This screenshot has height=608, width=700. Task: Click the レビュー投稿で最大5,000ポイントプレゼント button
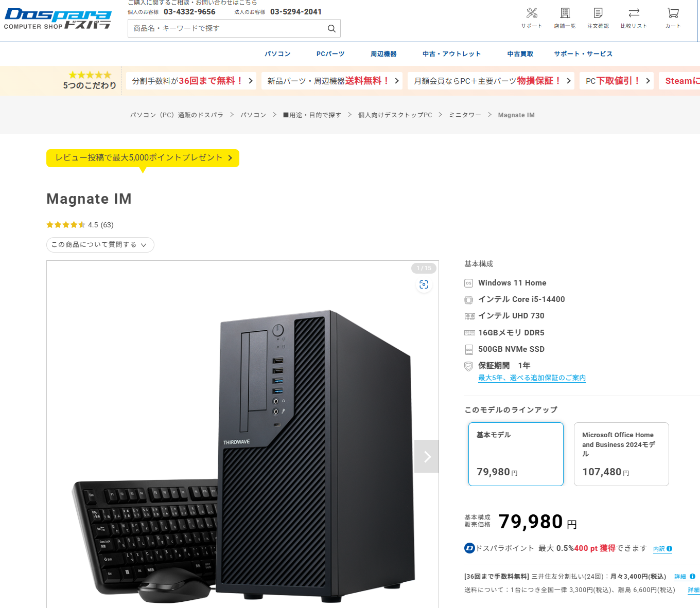coord(143,158)
